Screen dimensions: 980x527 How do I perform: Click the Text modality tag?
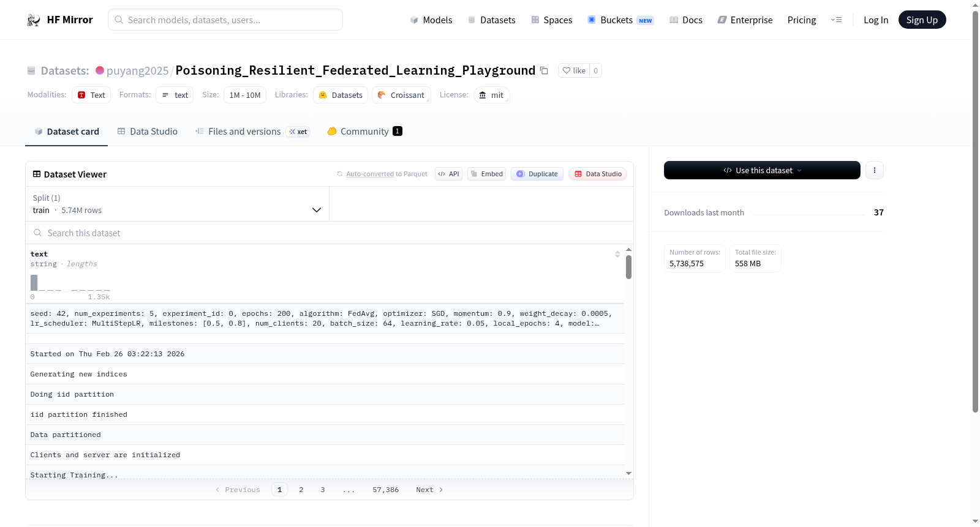click(91, 95)
